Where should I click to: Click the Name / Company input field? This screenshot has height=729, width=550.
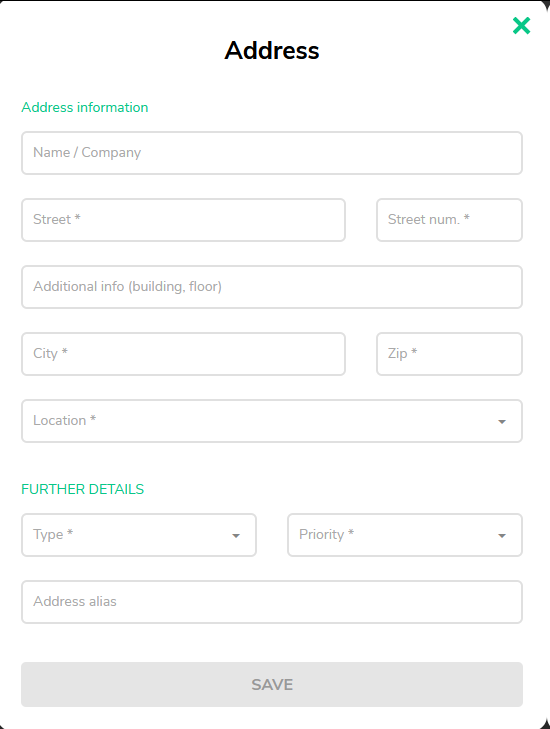pyautogui.click(x=272, y=153)
